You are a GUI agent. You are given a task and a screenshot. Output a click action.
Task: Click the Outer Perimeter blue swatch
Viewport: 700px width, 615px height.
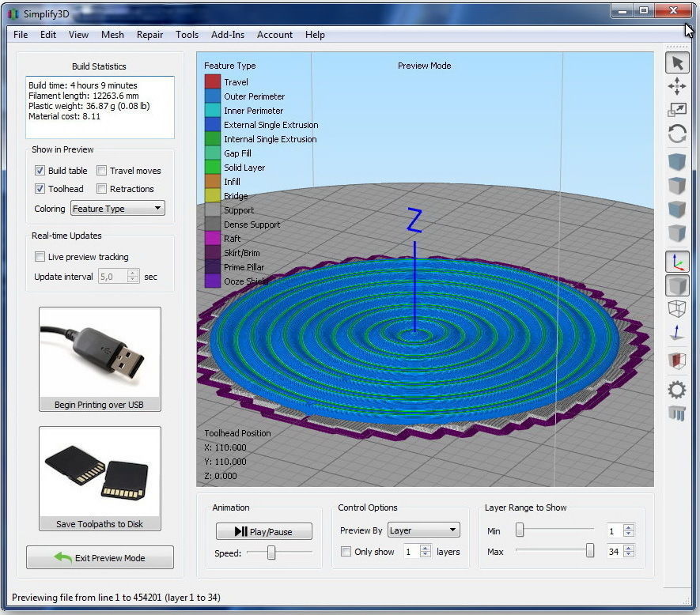[213, 96]
